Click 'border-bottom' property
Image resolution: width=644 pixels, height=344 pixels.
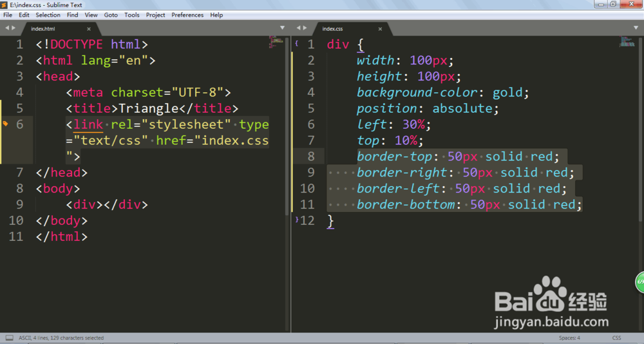pos(406,205)
